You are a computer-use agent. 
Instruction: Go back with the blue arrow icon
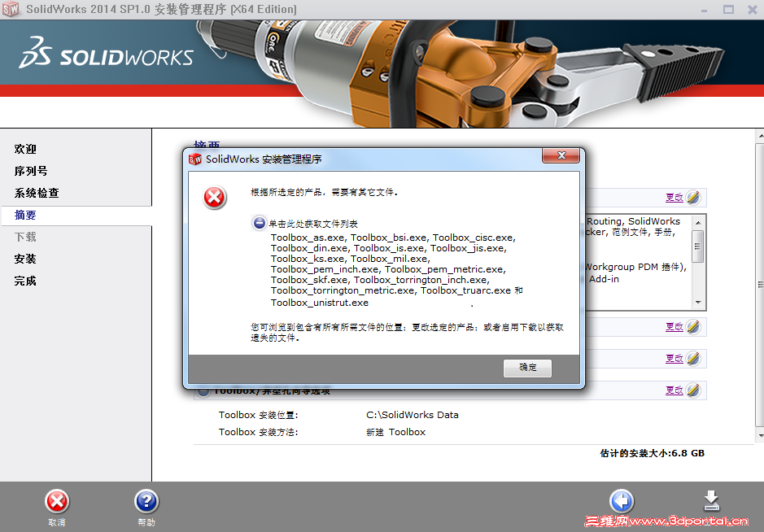622,501
